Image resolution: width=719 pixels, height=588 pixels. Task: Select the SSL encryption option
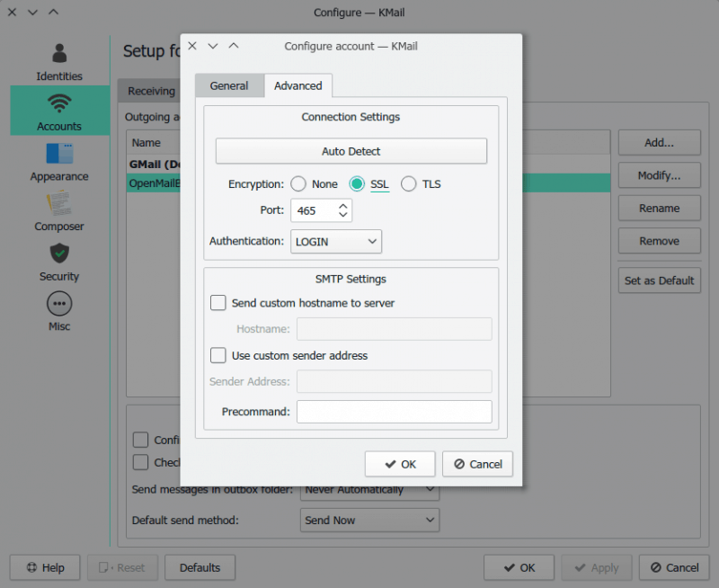(358, 184)
